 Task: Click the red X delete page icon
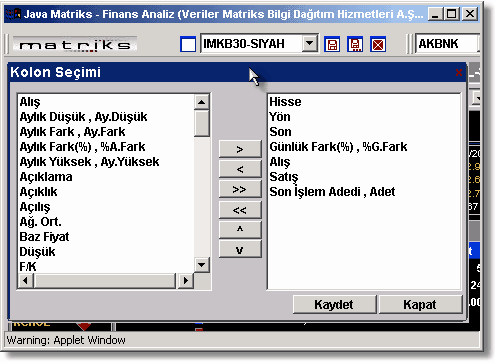coord(378,44)
